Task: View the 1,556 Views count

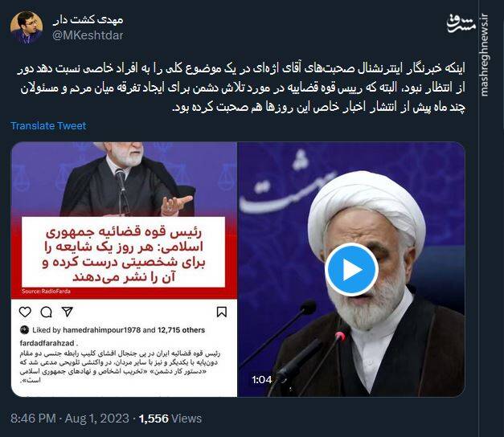Action: click(x=170, y=419)
